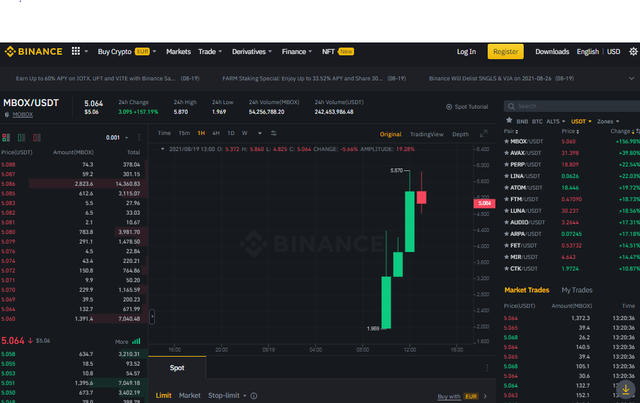Switch to Depth chart view
The height and width of the screenshot is (403, 640).
(460, 134)
